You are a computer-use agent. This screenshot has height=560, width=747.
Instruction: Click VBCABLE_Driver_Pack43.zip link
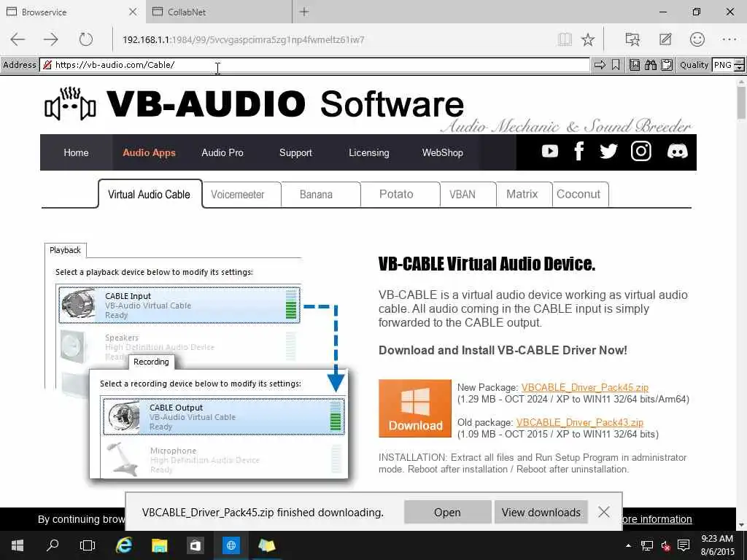[x=580, y=422]
